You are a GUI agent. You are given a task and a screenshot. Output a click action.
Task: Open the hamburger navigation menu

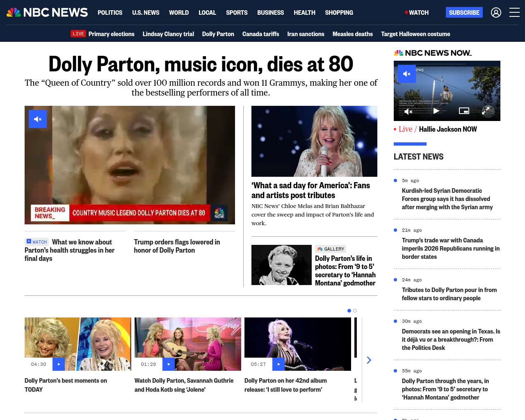(x=514, y=13)
